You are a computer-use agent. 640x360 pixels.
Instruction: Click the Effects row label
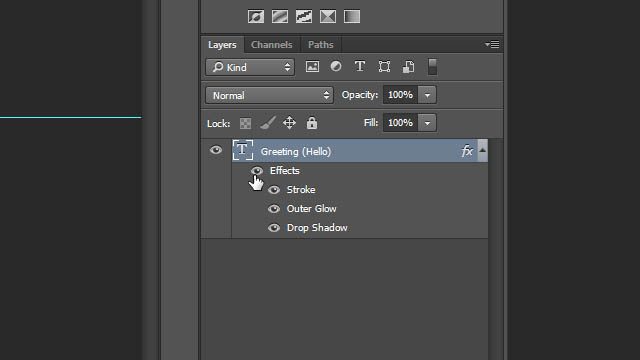pos(284,171)
